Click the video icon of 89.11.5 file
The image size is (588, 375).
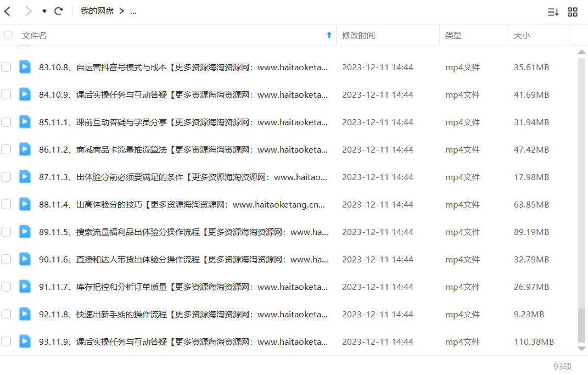pyautogui.click(x=25, y=231)
